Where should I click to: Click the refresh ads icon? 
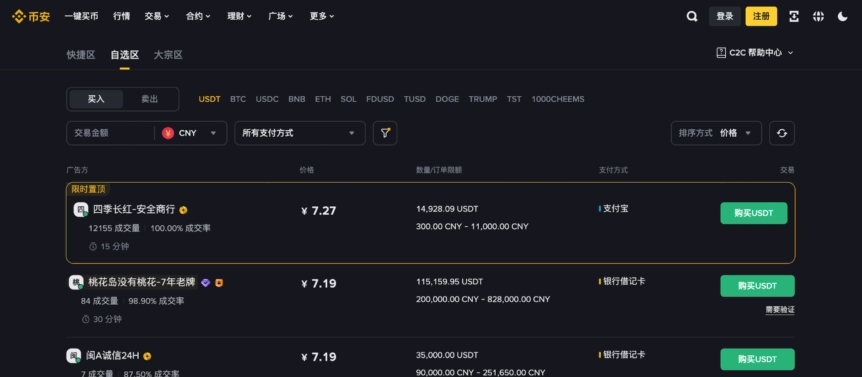click(782, 133)
